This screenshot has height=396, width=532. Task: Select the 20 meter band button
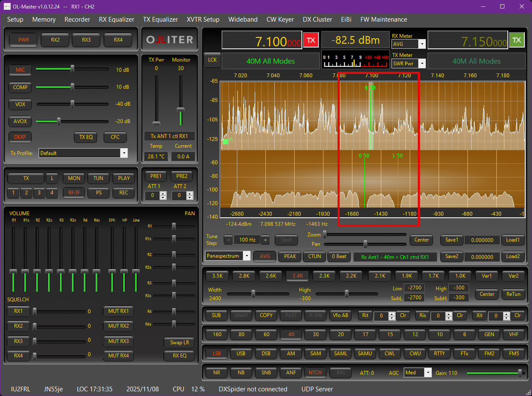click(341, 334)
